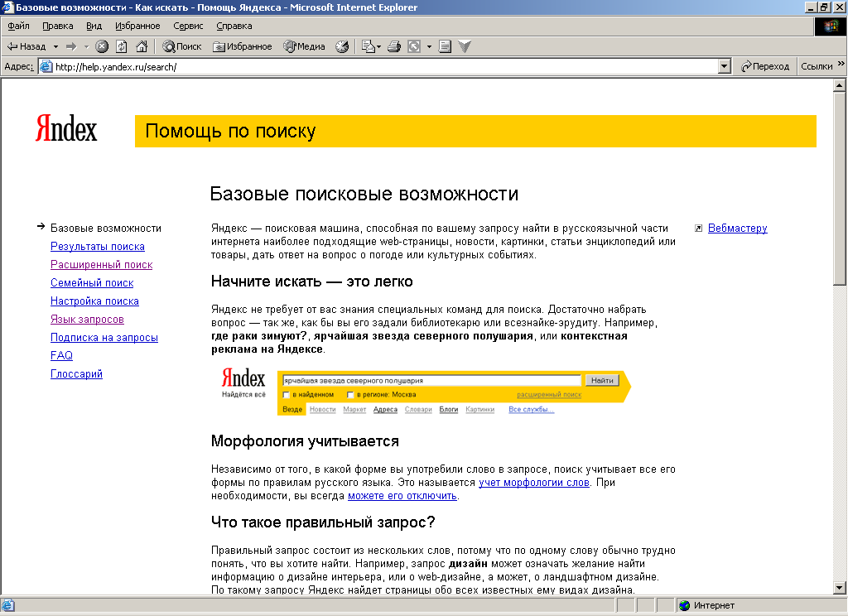The height and width of the screenshot is (616, 848).
Task: Expand the Links bar chevron
Action: 841,64
